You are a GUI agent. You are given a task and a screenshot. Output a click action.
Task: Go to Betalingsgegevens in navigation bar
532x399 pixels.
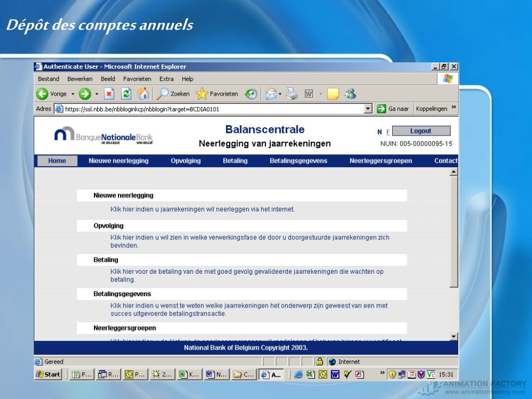[x=298, y=161]
